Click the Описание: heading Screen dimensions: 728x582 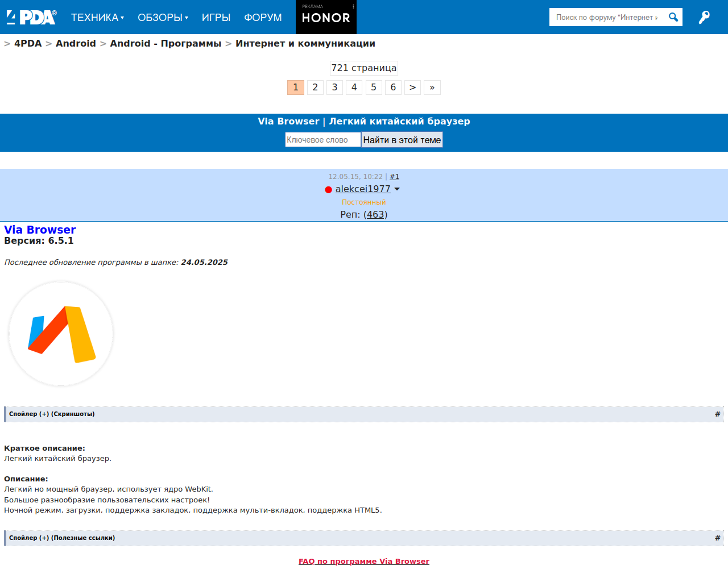tap(26, 479)
